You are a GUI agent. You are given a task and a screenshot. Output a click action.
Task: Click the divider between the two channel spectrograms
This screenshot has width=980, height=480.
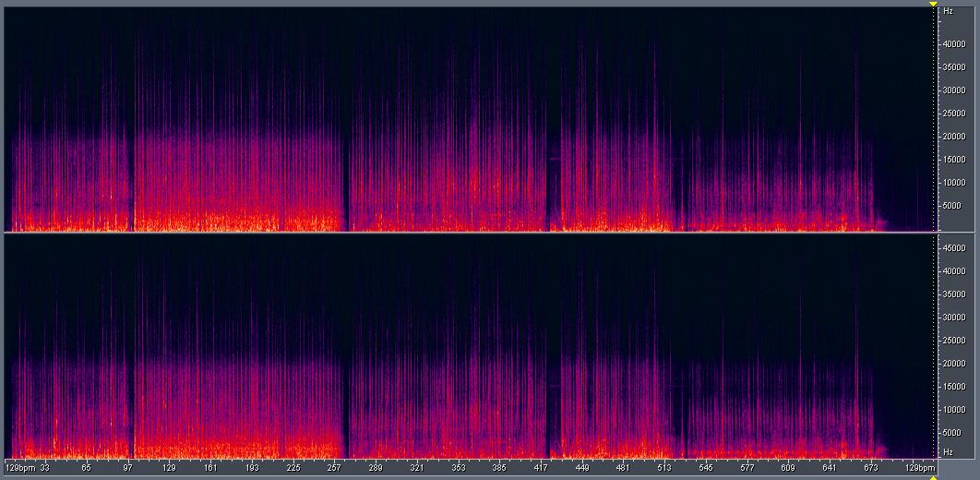(x=466, y=234)
